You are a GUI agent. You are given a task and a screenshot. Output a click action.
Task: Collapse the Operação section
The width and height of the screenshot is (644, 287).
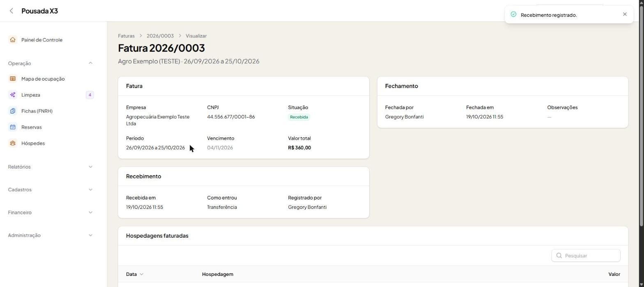[90, 63]
